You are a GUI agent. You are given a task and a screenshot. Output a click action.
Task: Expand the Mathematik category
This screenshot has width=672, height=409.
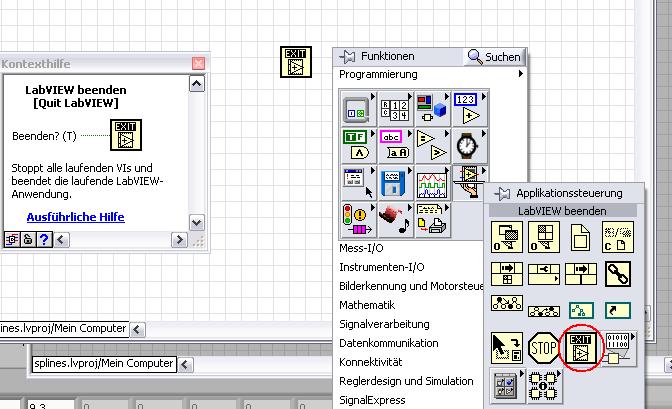[x=367, y=305]
